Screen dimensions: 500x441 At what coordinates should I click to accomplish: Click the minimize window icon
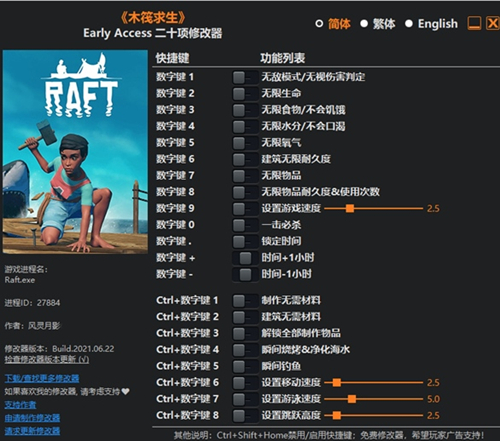tap(474, 23)
